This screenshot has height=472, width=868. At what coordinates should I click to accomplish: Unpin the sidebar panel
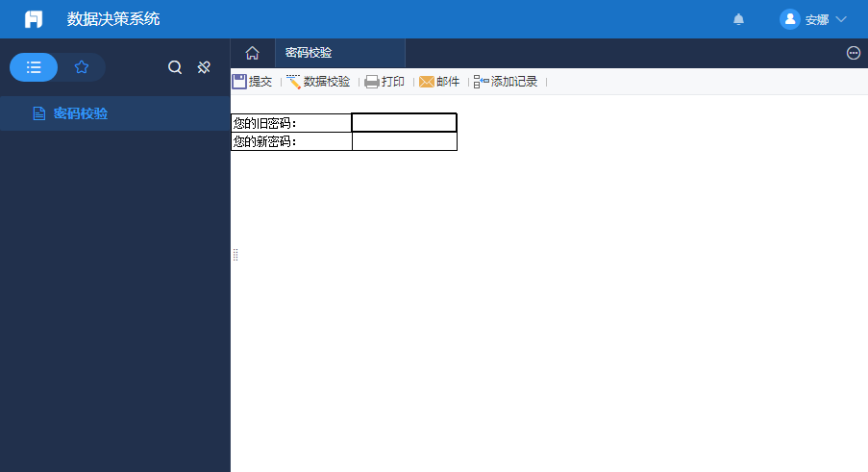204,67
